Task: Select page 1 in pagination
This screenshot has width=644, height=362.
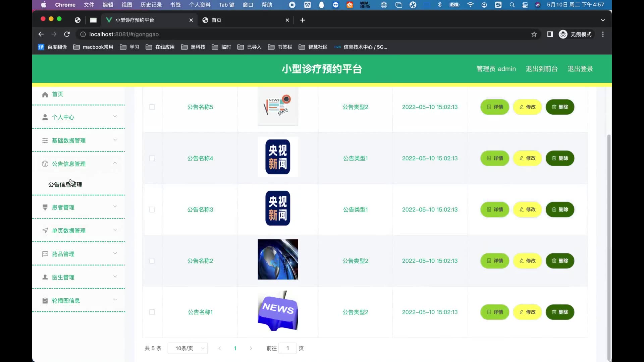Action: (235, 348)
